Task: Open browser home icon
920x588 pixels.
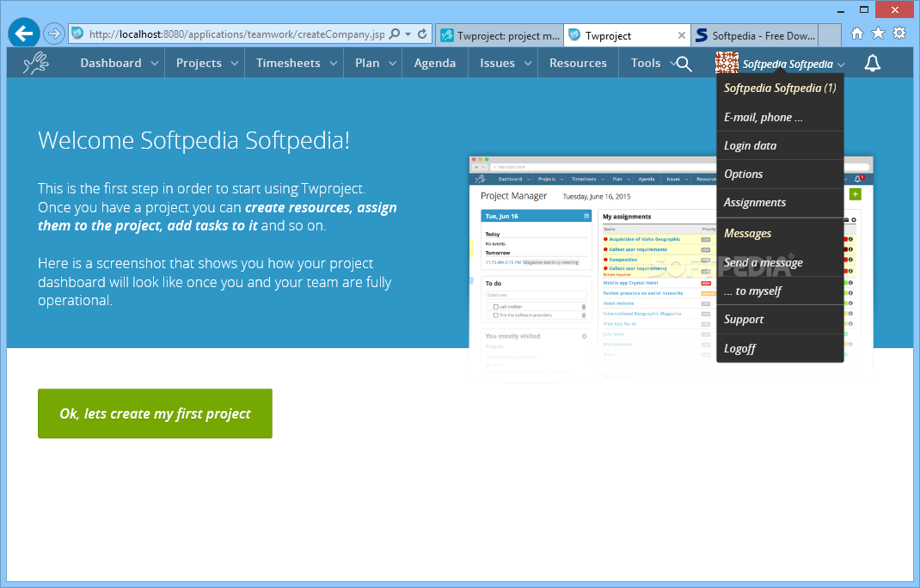Action: coord(857,34)
